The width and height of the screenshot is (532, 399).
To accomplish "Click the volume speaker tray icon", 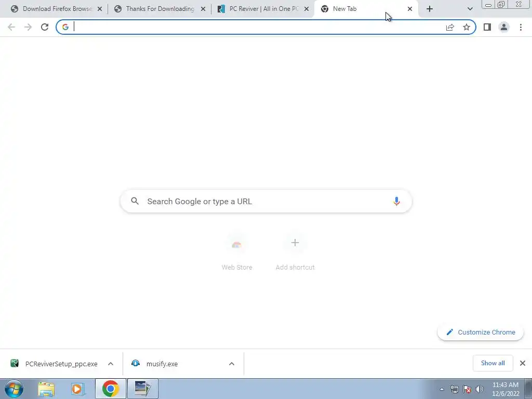I will pos(480,389).
